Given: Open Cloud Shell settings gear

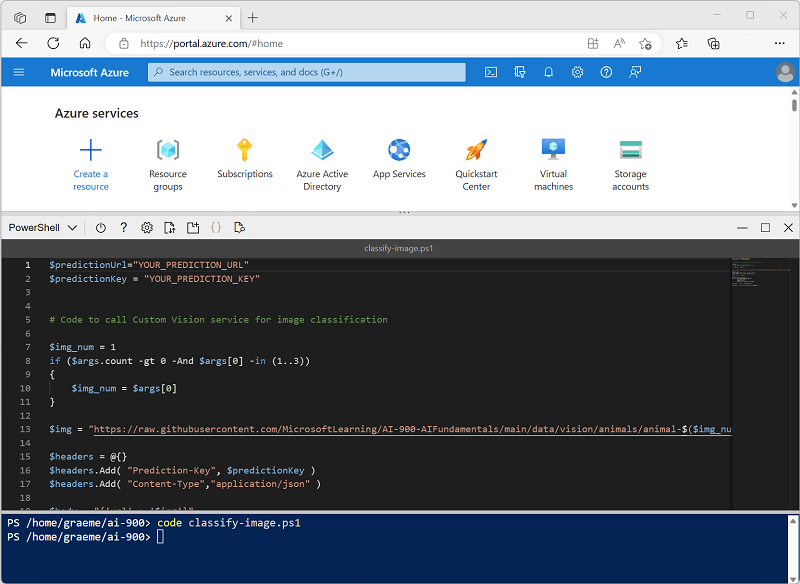Looking at the screenshot, I should 147,228.
